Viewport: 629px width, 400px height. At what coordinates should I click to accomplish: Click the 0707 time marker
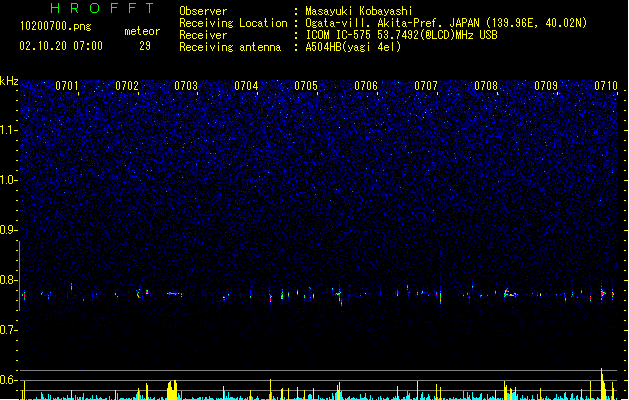click(426, 86)
